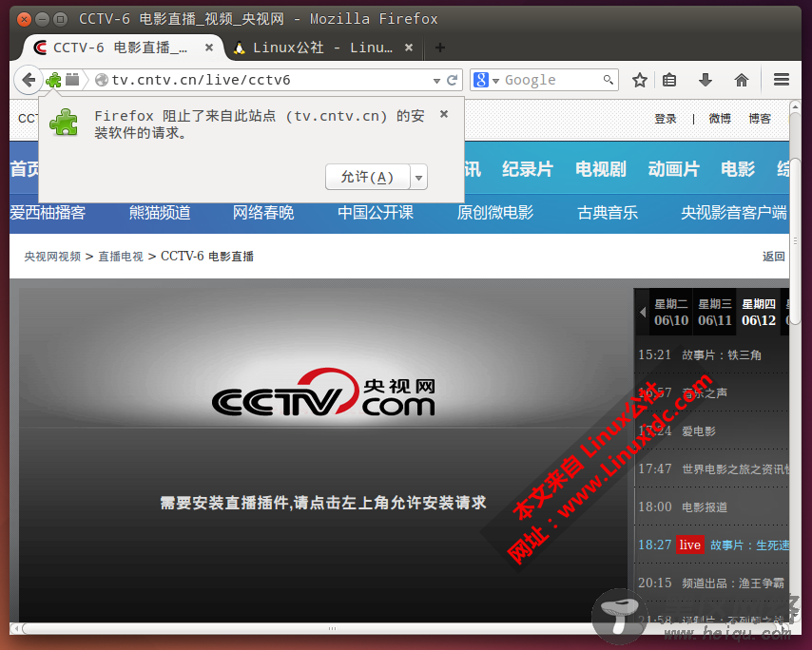Click the green puzzle add-on icon in address bar

click(53, 80)
